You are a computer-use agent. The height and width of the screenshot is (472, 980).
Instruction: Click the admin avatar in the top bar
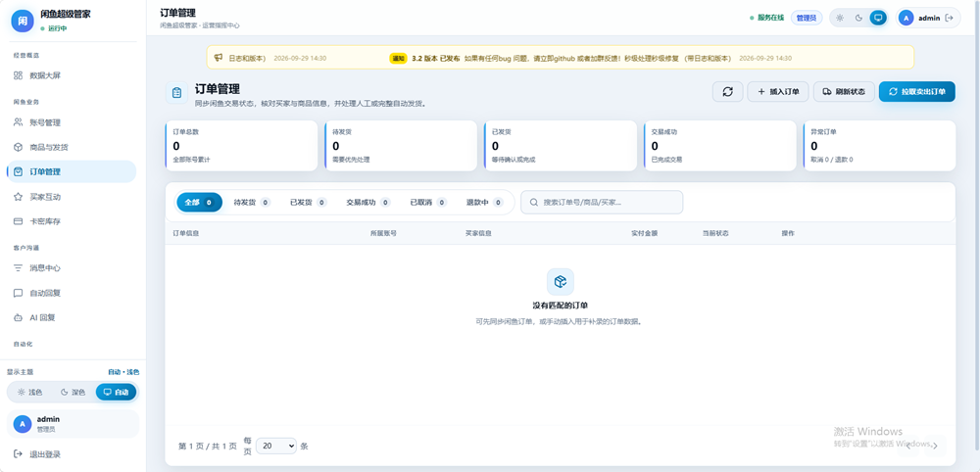point(906,18)
